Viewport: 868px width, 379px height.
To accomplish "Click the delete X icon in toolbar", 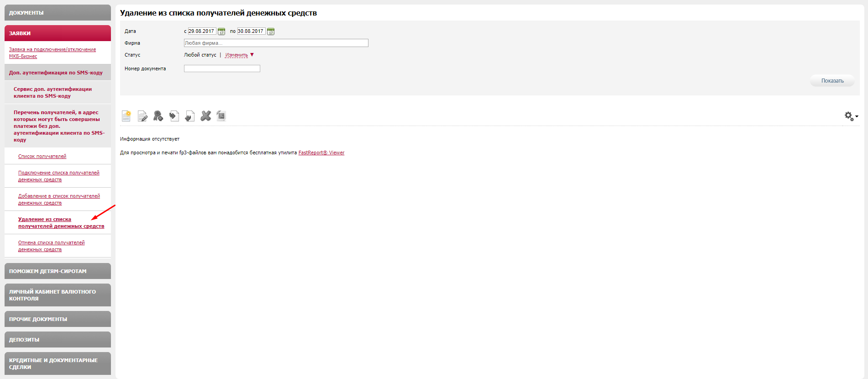I will [206, 116].
